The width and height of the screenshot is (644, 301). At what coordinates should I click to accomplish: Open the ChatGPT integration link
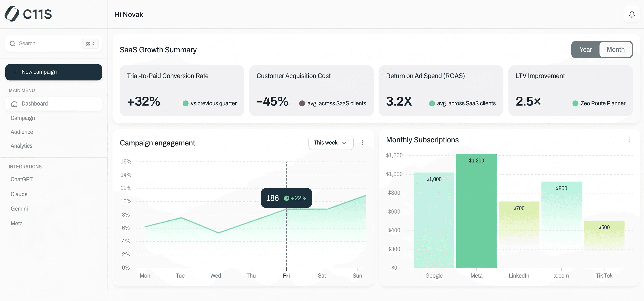point(21,179)
